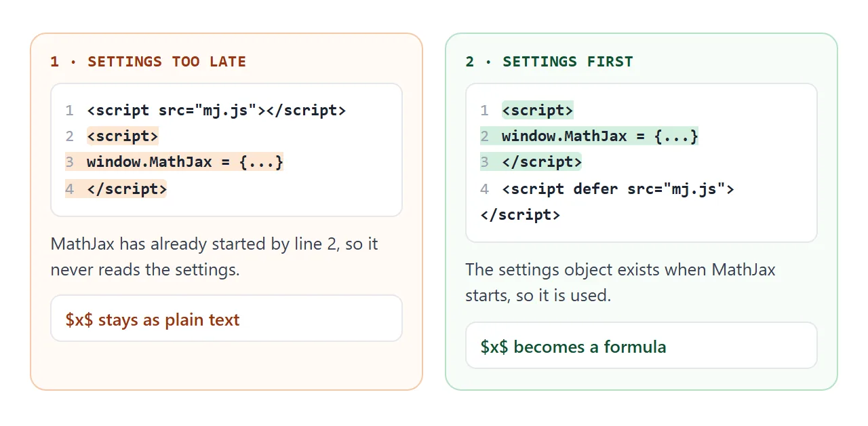The height and width of the screenshot is (426, 868).
Task: Click the '<script defer src="mj.js">' line
Action: point(618,189)
